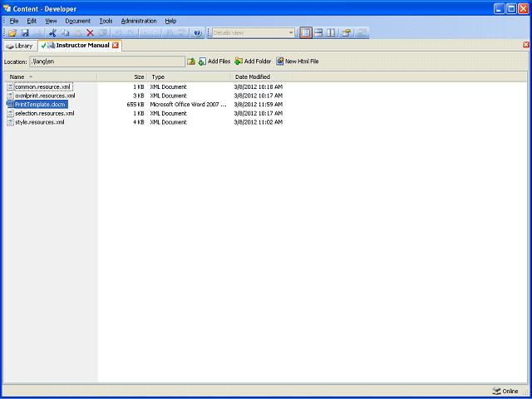Click the 3/8/2012 11:02 AM date cell

259,122
